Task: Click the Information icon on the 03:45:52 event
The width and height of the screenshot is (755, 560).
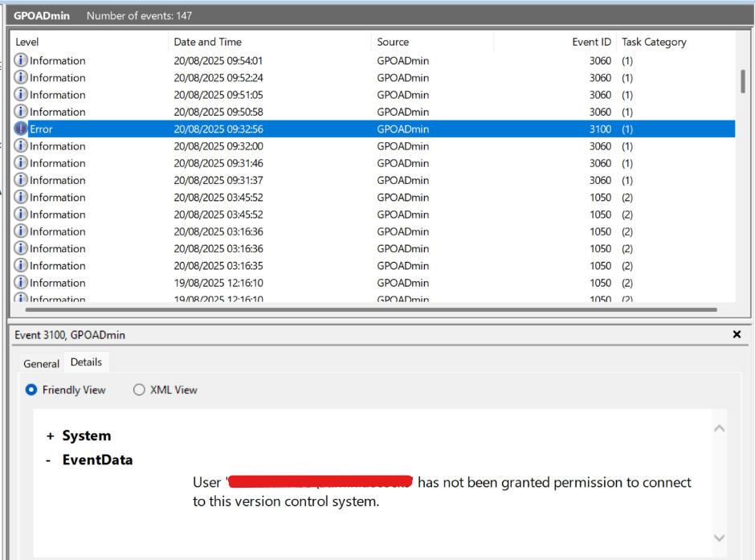Action: pos(20,197)
